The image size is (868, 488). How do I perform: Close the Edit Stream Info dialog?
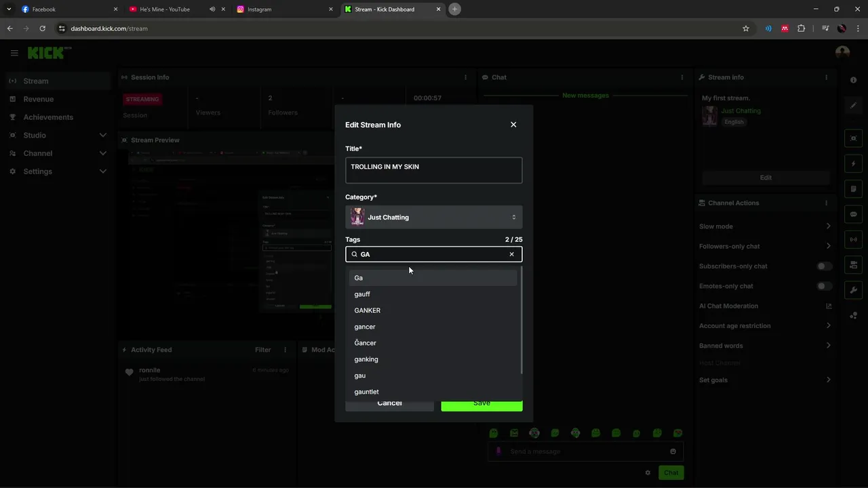(513, 125)
